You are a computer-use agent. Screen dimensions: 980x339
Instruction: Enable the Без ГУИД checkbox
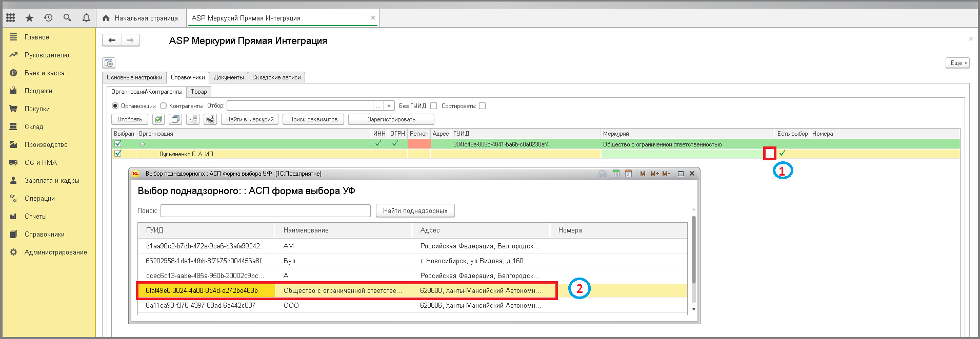(433, 106)
